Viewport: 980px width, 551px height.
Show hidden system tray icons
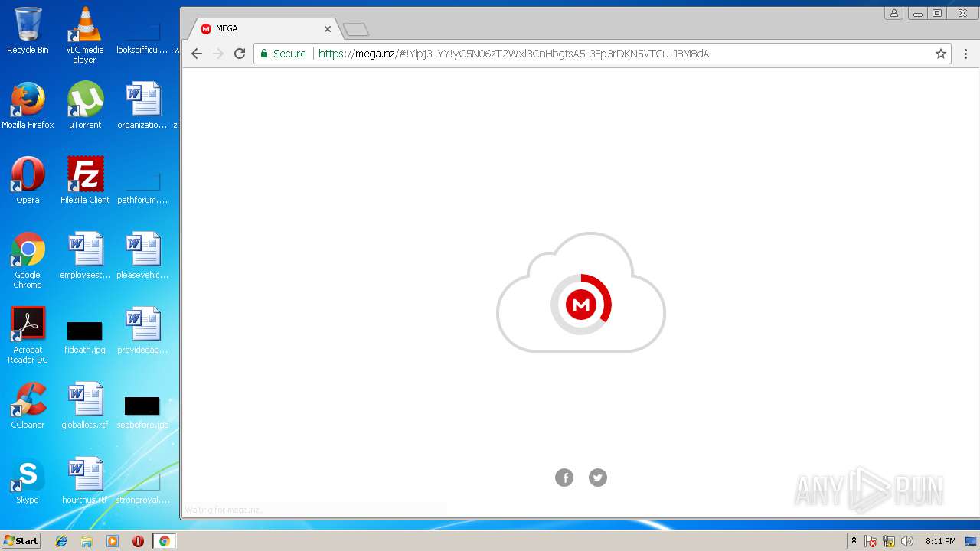pyautogui.click(x=854, y=541)
